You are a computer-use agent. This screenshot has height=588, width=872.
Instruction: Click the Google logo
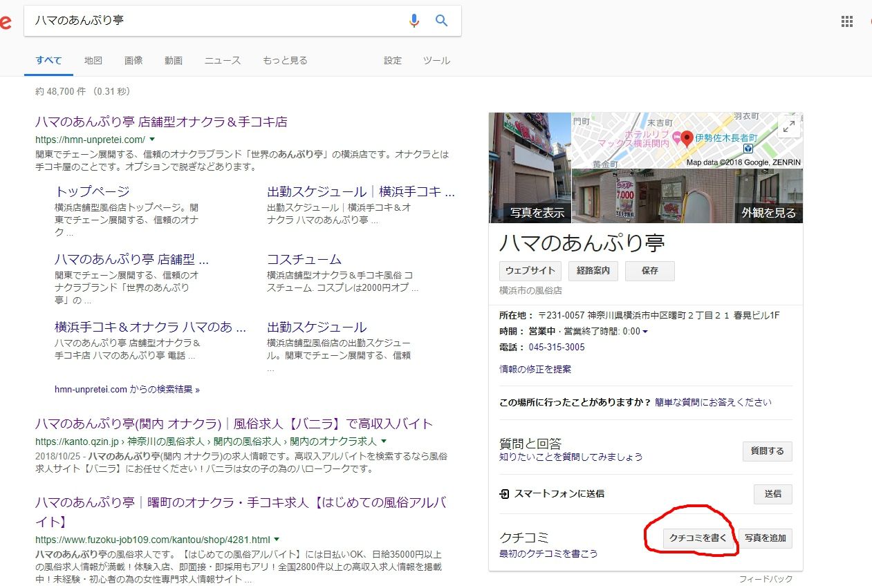point(5,22)
